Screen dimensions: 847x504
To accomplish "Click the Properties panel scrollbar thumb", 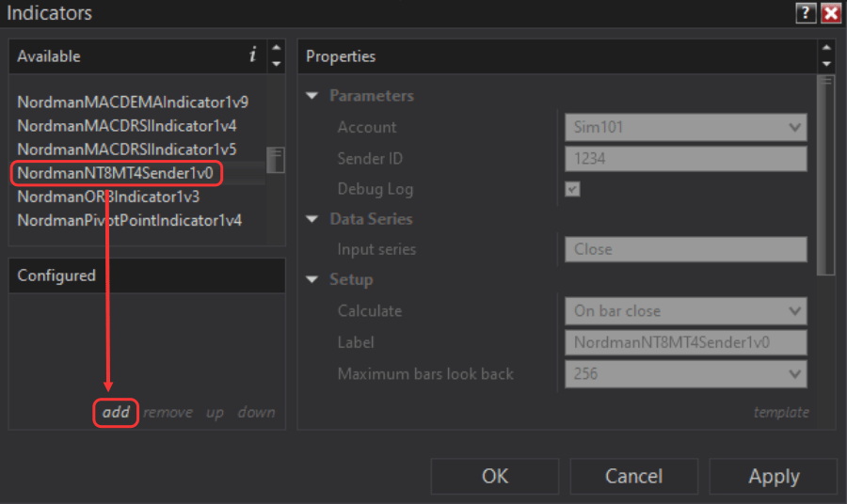I will coord(826,176).
